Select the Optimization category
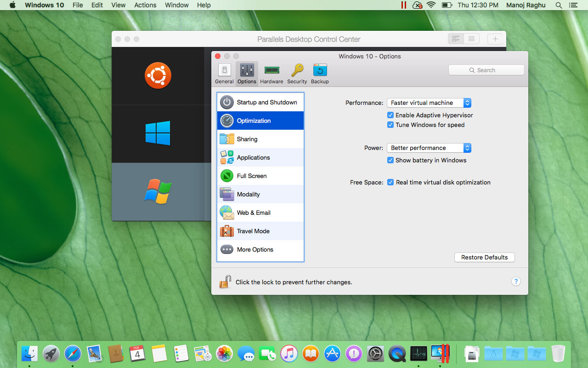 pos(260,121)
